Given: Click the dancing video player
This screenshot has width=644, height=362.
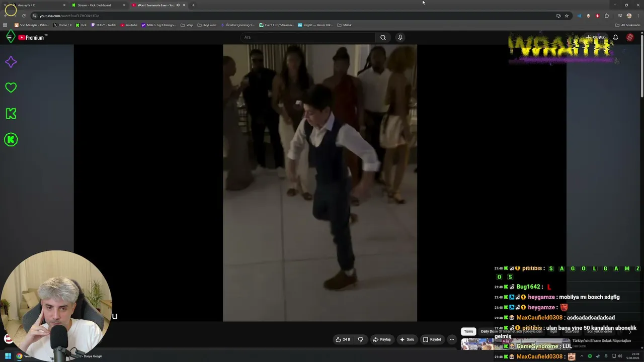Looking at the screenshot, I should coord(320,183).
